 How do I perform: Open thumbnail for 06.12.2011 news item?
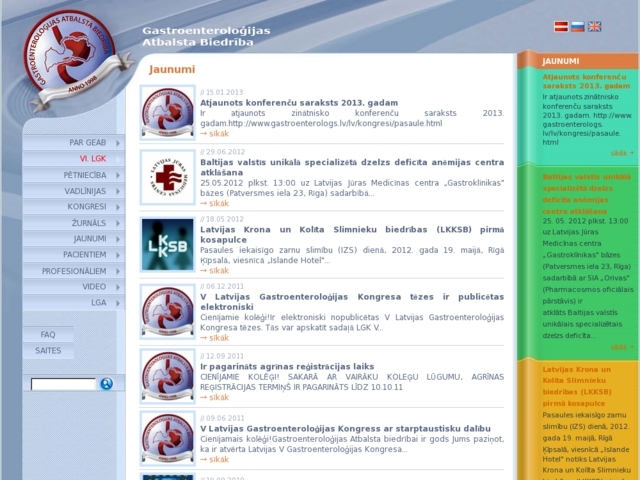click(x=168, y=312)
